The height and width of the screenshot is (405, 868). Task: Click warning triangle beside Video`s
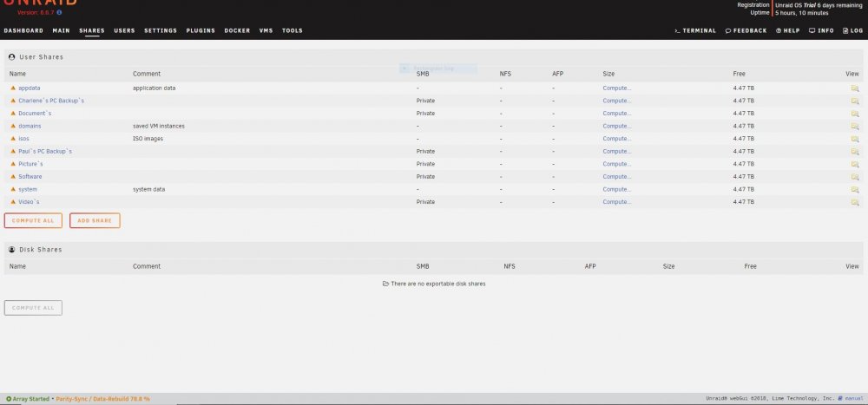pos(13,202)
